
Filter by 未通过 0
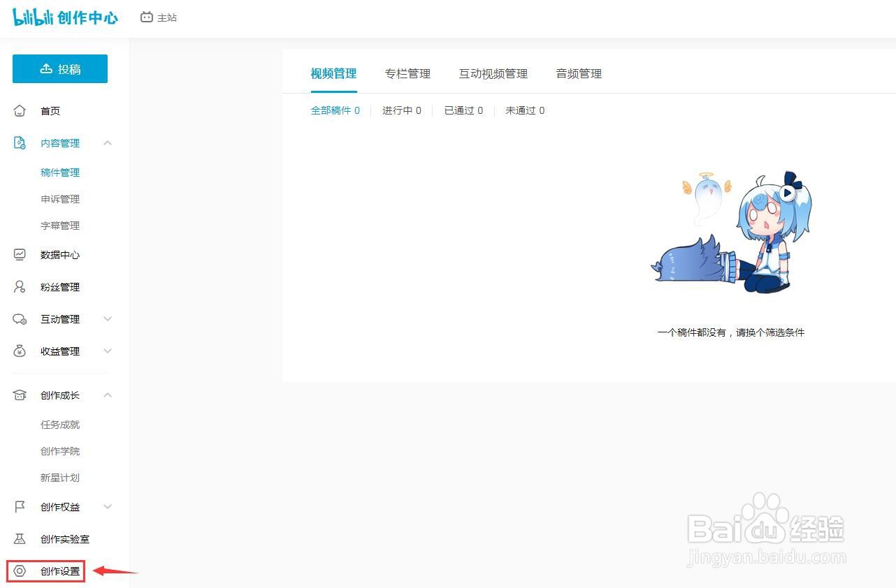525,110
